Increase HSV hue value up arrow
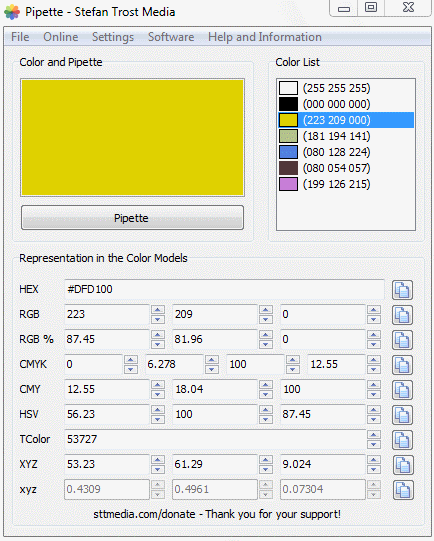 pyautogui.click(x=158, y=410)
